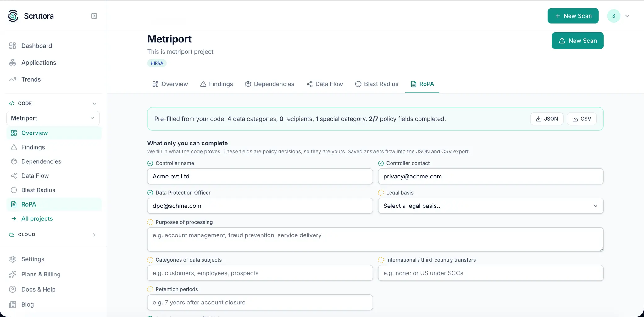Collapse the CODE section chevron
The height and width of the screenshot is (317, 644).
tap(94, 103)
